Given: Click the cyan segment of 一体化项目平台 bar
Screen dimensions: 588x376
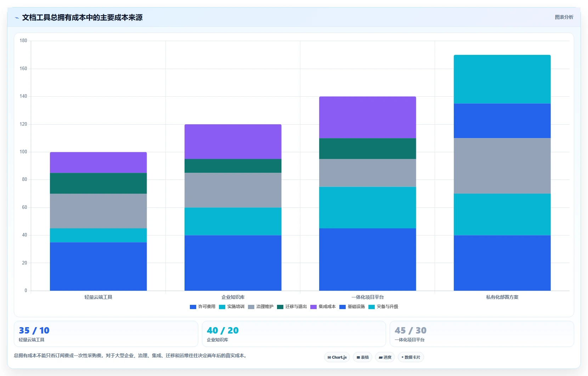Looking at the screenshot, I should click(367, 207).
